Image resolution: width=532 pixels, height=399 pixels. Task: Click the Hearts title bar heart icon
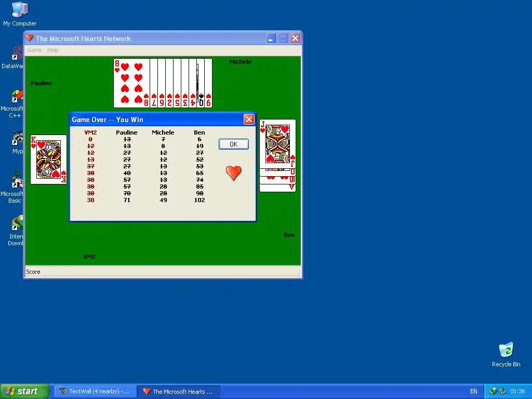click(x=30, y=37)
